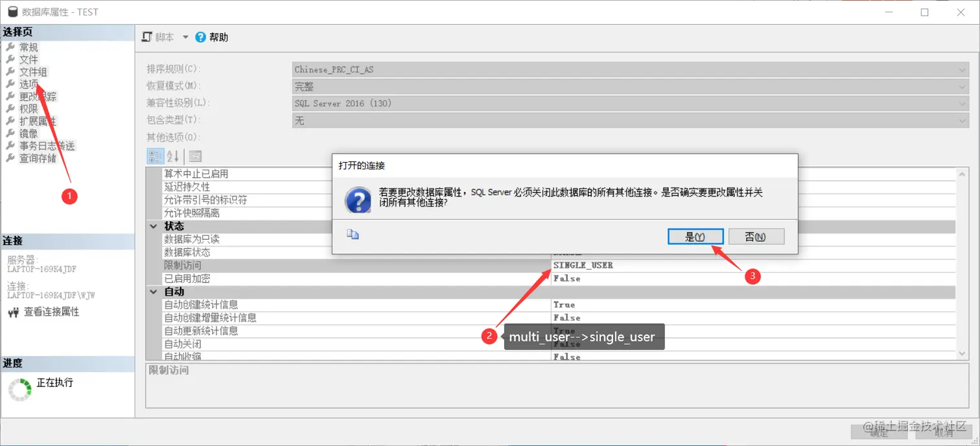Open the 事务日志传送 page
The image size is (980, 446).
click(47, 146)
